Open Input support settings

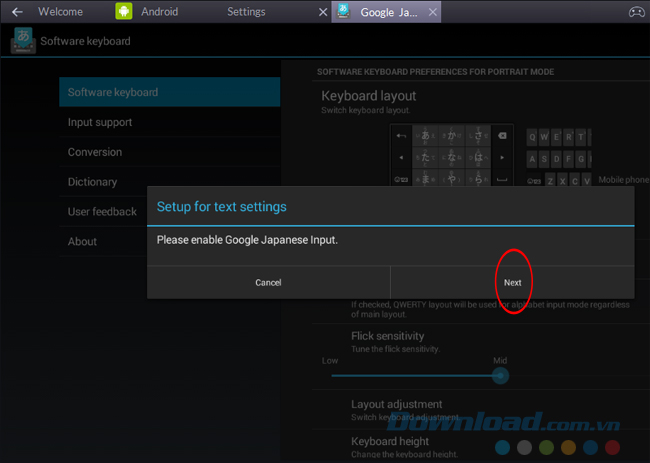point(170,122)
